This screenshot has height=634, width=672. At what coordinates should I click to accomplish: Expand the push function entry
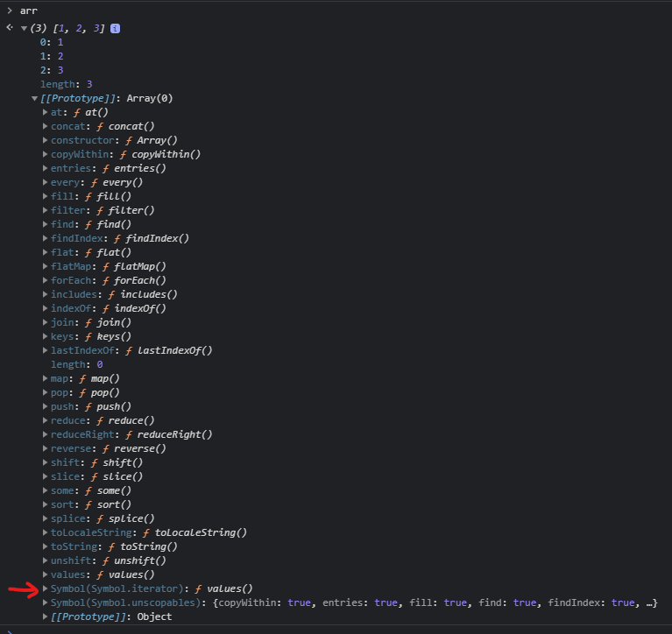pyautogui.click(x=45, y=407)
